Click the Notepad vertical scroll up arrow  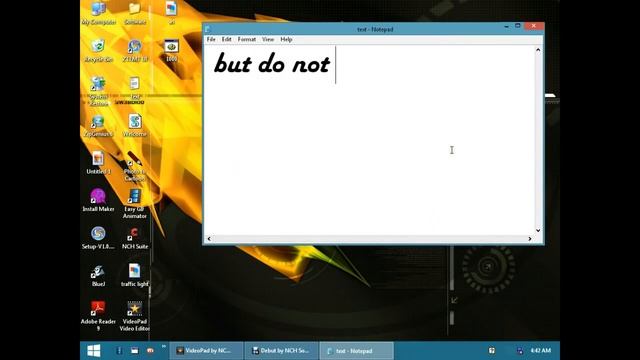[538, 50]
